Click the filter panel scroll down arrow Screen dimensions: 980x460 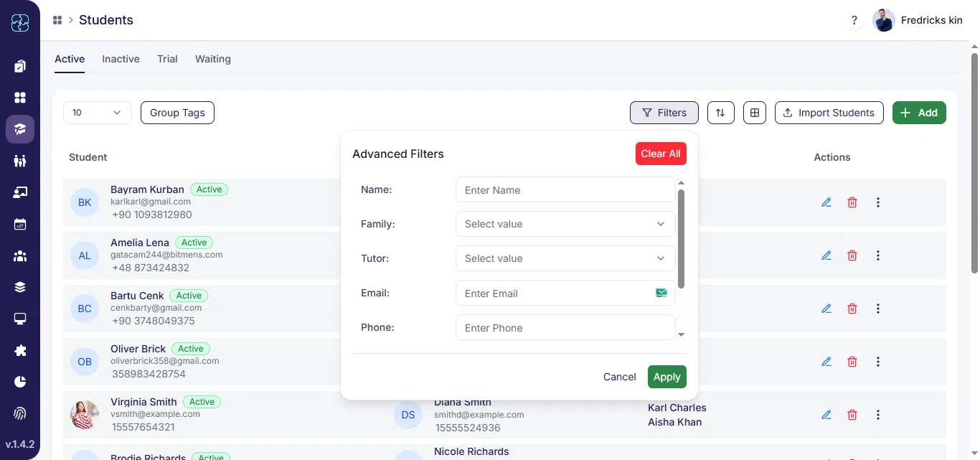point(682,335)
